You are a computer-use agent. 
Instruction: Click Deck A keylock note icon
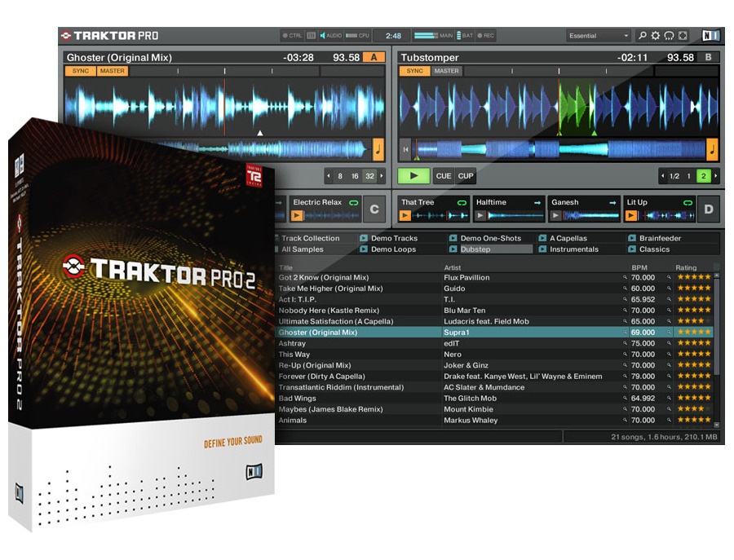click(x=378, y=150)
